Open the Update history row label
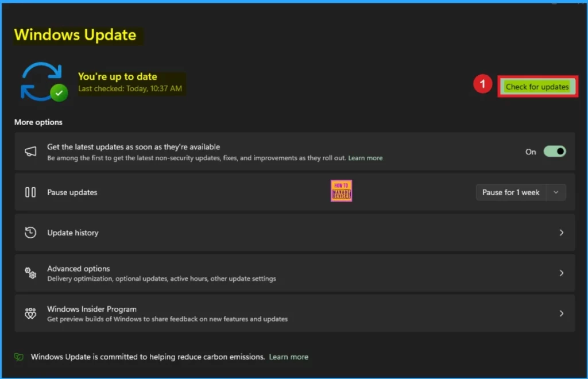Viewport: 588px width, 379px height. tap(73, 233)
